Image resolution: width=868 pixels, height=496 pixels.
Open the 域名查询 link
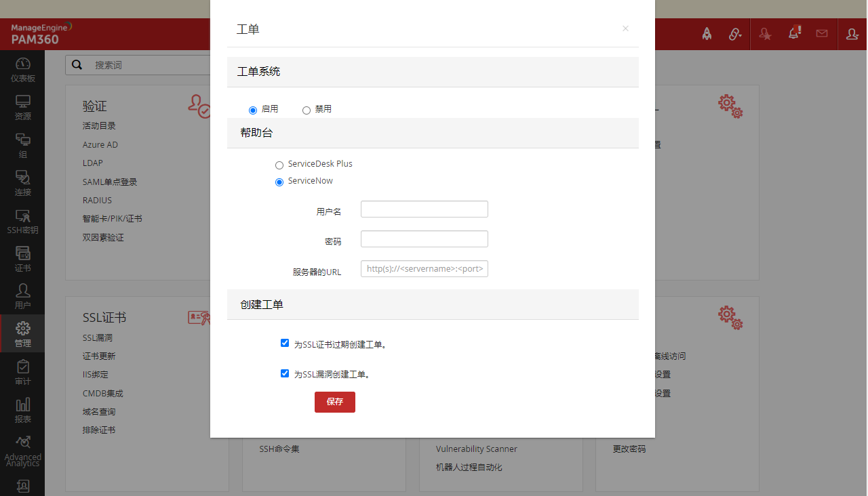[99, 412]
